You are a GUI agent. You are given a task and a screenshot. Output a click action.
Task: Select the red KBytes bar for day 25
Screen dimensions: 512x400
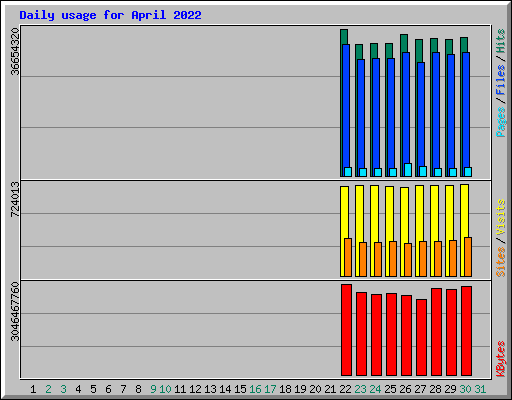coord(391,335)
